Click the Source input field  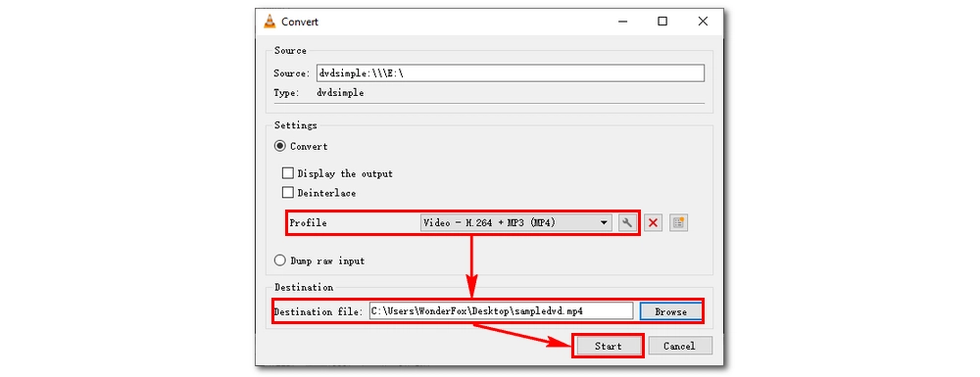point(510,73)
